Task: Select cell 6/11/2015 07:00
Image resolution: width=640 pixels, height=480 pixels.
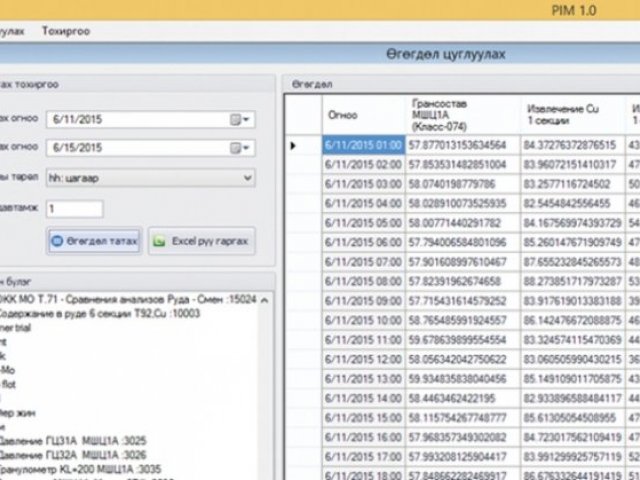Action: tap(364, 262)
